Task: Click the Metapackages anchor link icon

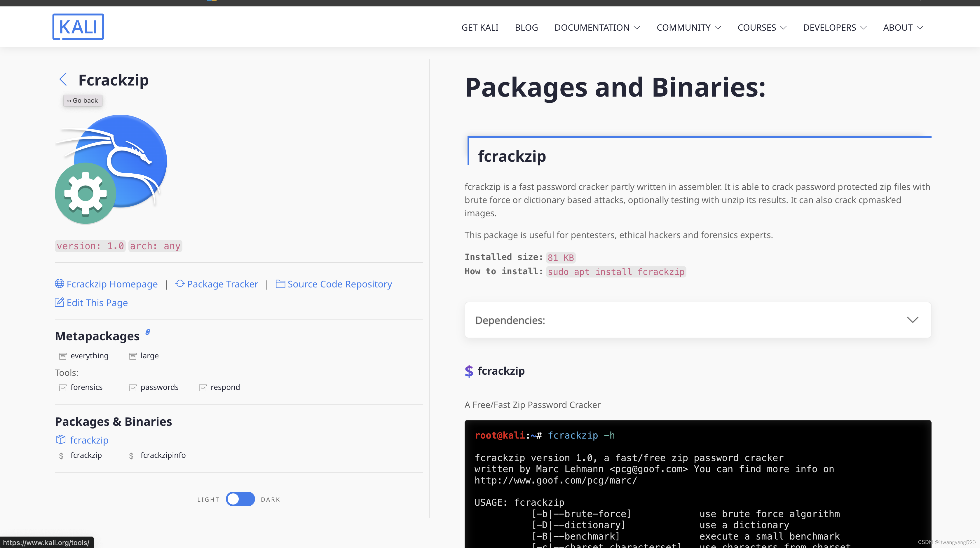Action: coord(148,332)
